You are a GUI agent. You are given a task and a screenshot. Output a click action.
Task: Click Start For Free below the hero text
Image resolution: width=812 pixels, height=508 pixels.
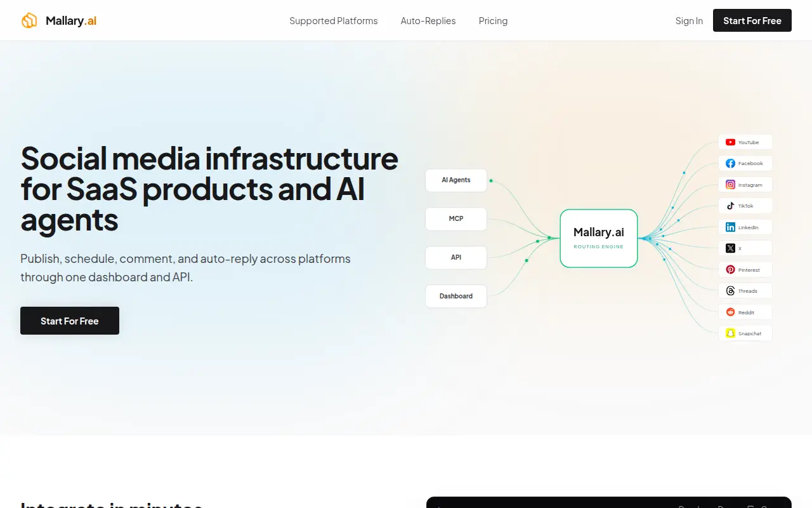coord(70,321)
